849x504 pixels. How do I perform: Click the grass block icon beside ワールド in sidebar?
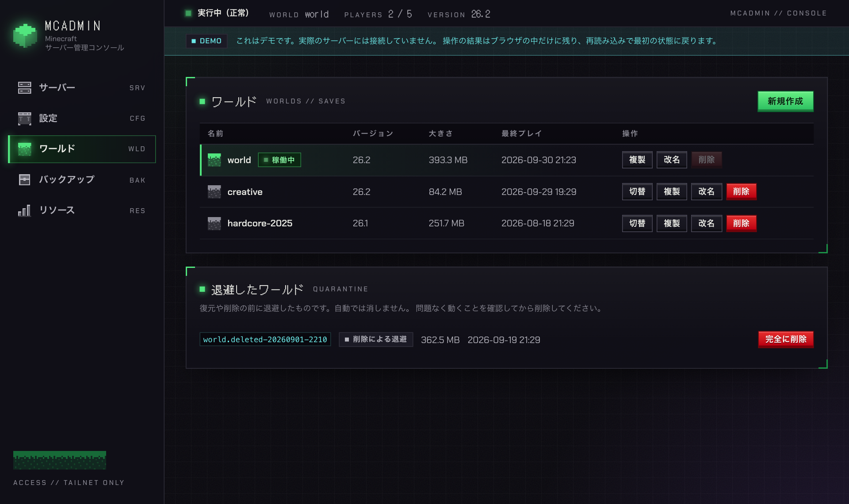coord(24,149)
